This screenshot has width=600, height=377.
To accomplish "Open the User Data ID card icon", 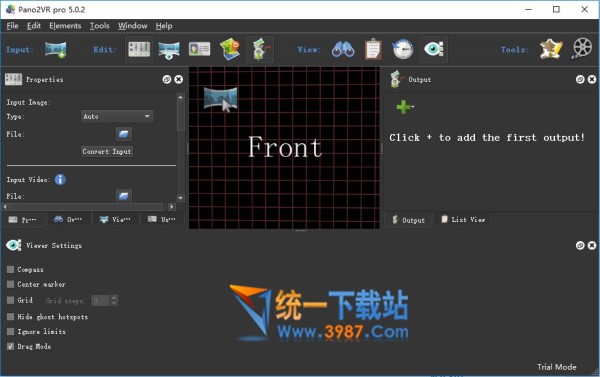I will click(x=199, y=49).
